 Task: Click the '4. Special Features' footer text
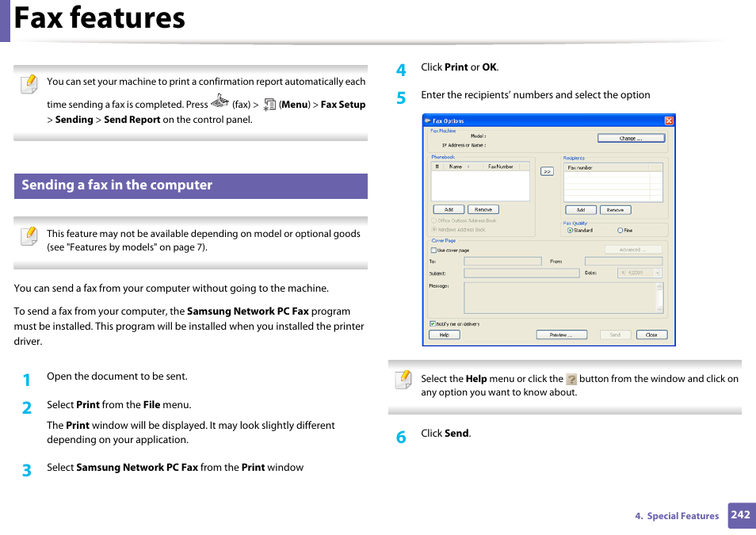point(677,516)
